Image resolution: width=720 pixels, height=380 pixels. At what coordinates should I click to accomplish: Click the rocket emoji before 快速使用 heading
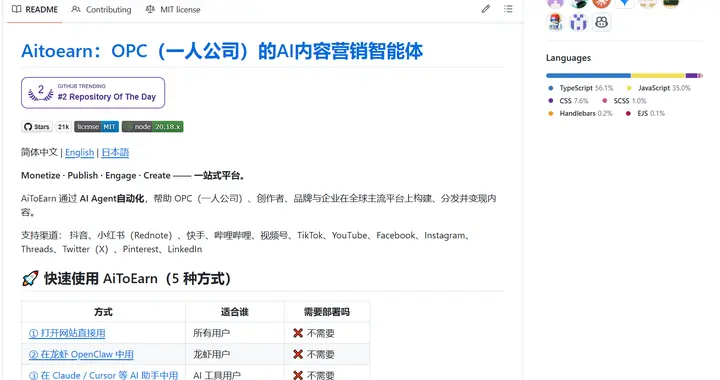tap(30, 279)
